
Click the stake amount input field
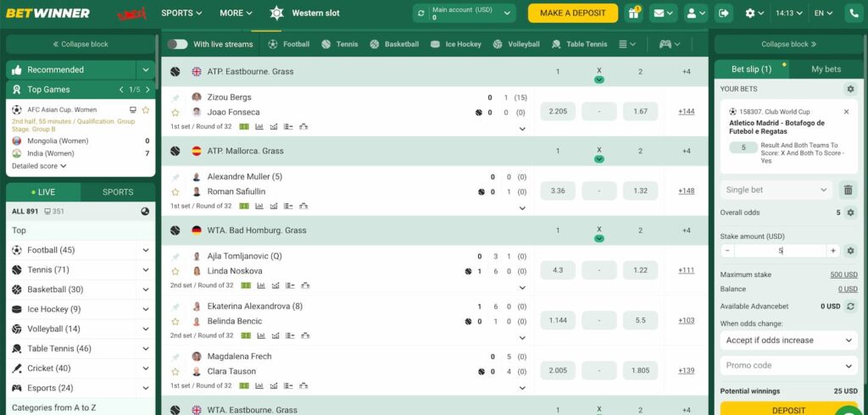[780, 251]
